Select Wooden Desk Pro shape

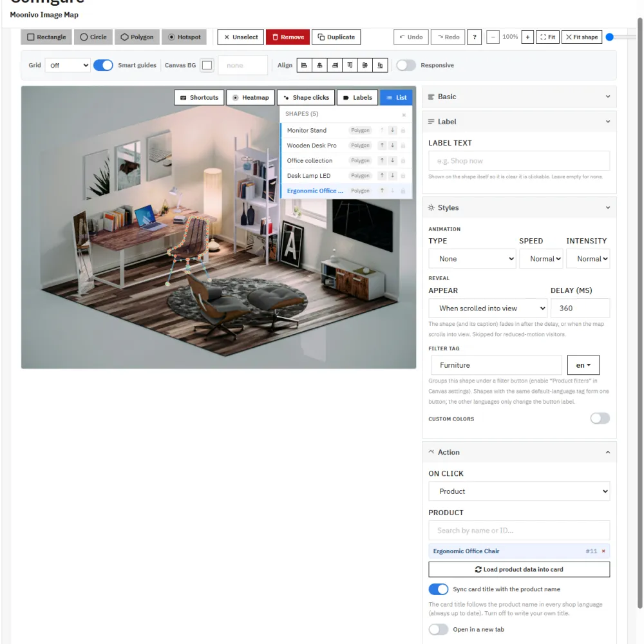[x=312, y=146]
